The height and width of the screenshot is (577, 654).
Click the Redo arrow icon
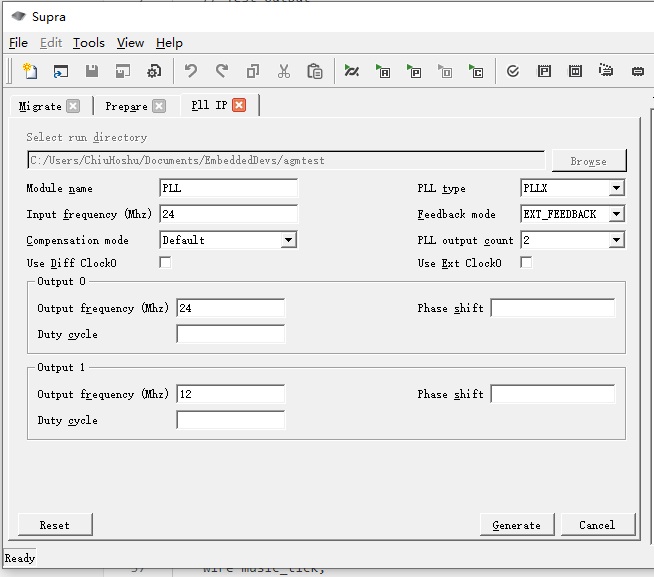[222, 71]
